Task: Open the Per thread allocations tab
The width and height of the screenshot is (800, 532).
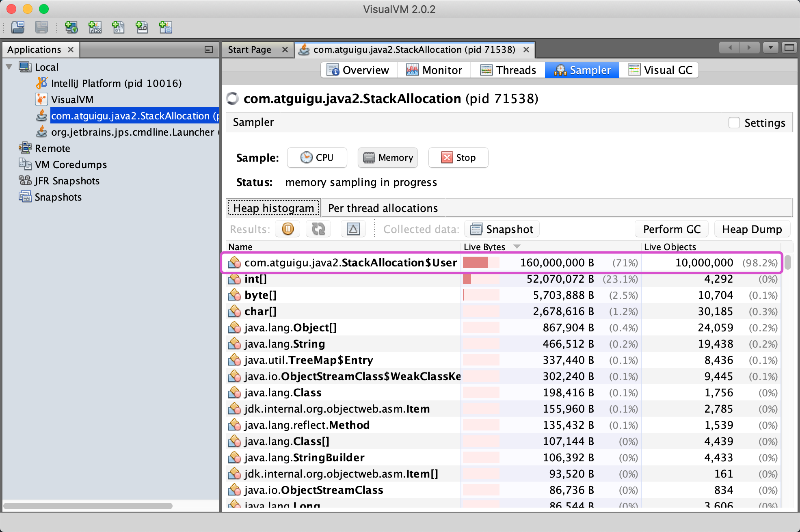Action: tap(383, 208)
